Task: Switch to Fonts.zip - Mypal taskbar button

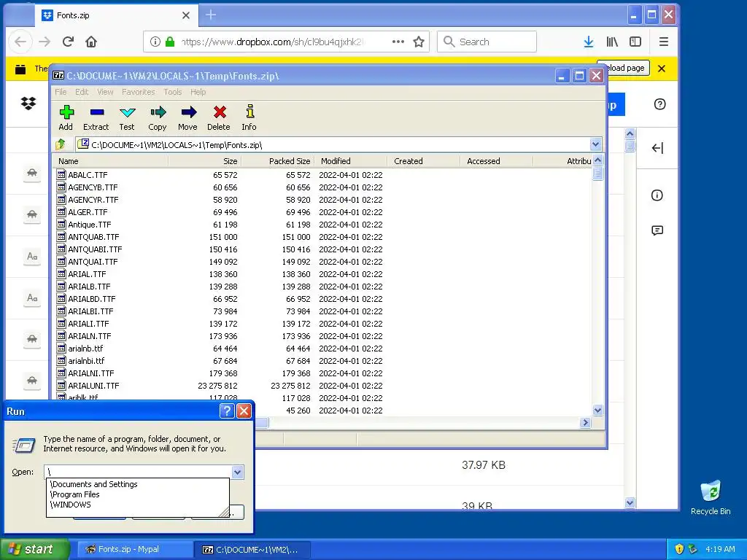Action: point(135,549)
